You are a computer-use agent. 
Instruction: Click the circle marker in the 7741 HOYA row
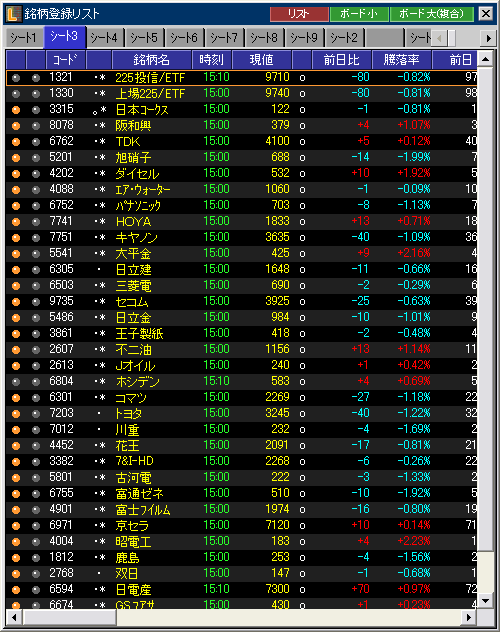[x=302, y=222]
